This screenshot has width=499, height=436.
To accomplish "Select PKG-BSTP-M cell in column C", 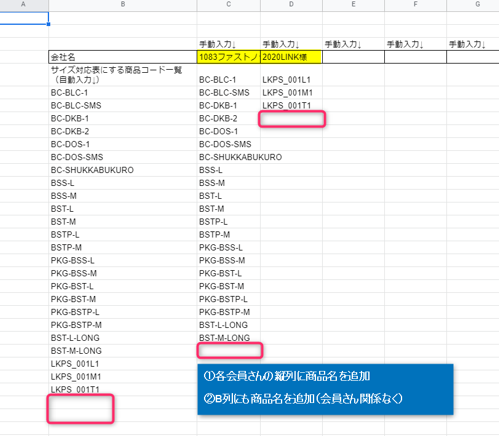I will tap(228, 312).
